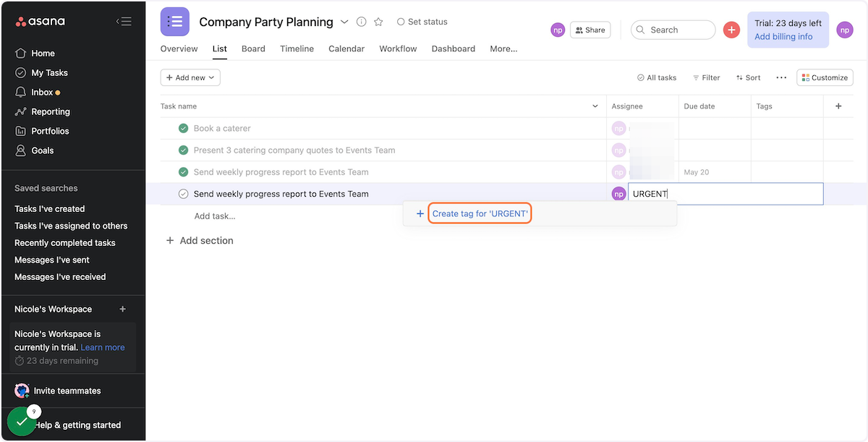Open the Add new dropdown

(190, 77)
